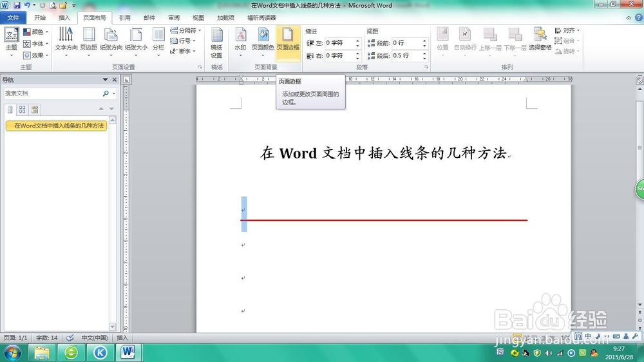The image size is (644, 362).
Task: Switch to Insert (插入) tab
Action: 64,17
